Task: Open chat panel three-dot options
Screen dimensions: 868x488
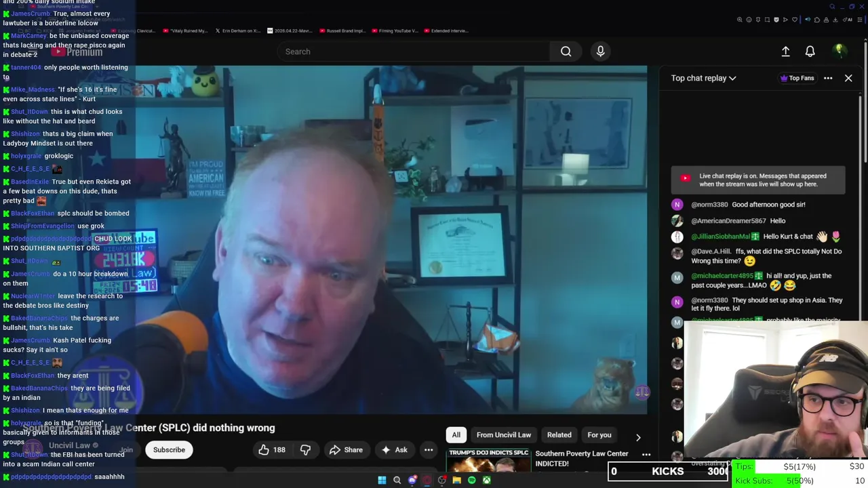Action: click(828, 78)
